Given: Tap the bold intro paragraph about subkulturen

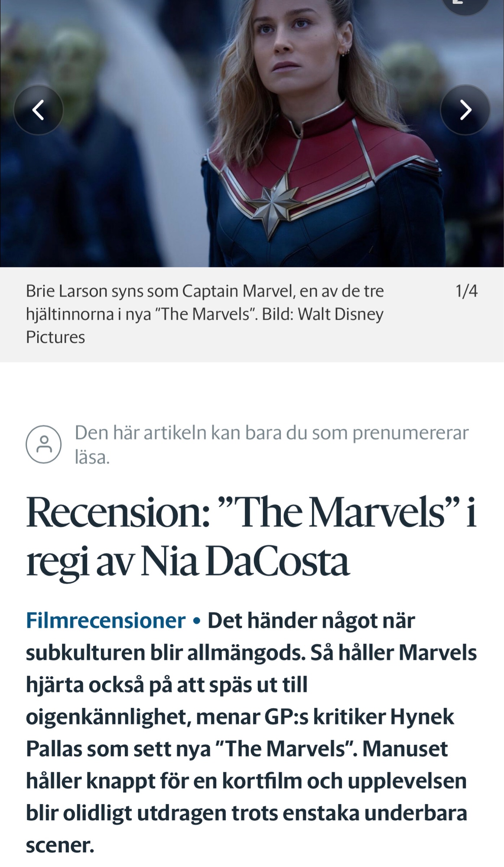Looking at the screenshot, I should [251, 733].
